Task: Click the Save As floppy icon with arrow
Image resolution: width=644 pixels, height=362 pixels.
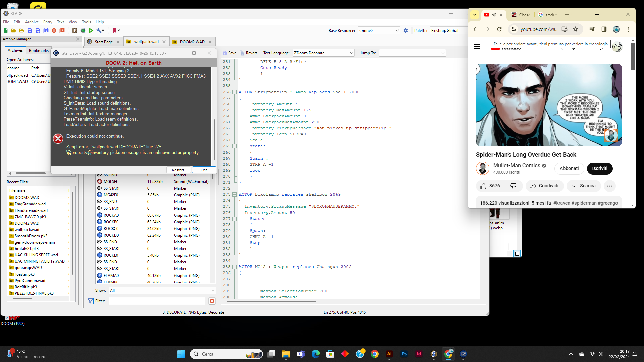Action: pos(38,31)
